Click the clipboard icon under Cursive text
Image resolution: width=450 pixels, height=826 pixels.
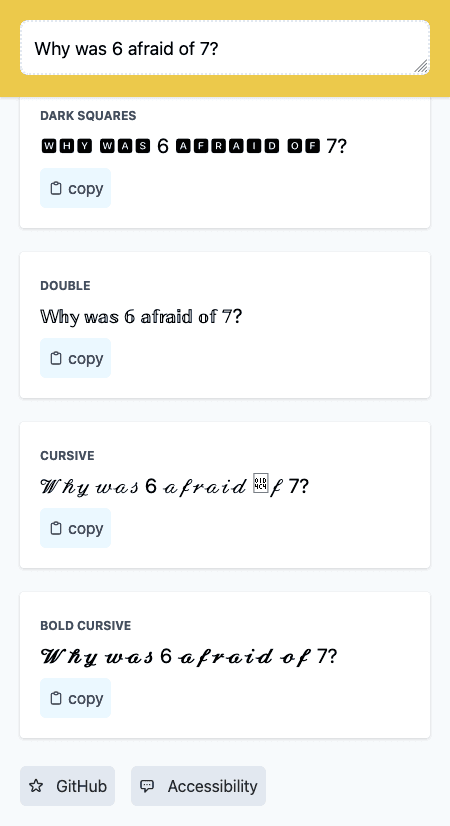pos(56,528)
